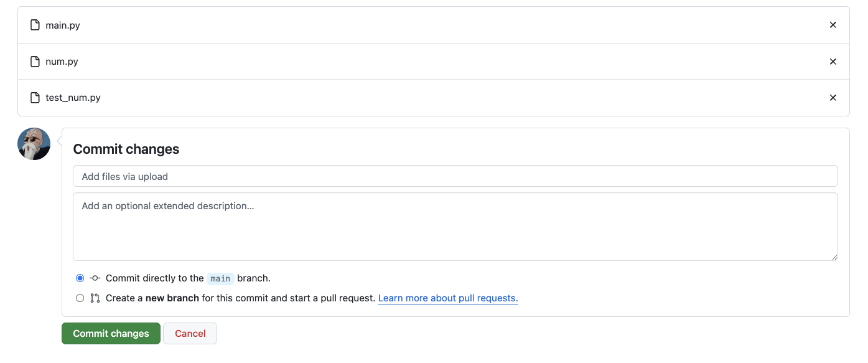Click the Commit changes heading
Image resolution: width=868 pixels, height=363 pixels.
pyautogui.click(x=126, y=149)
